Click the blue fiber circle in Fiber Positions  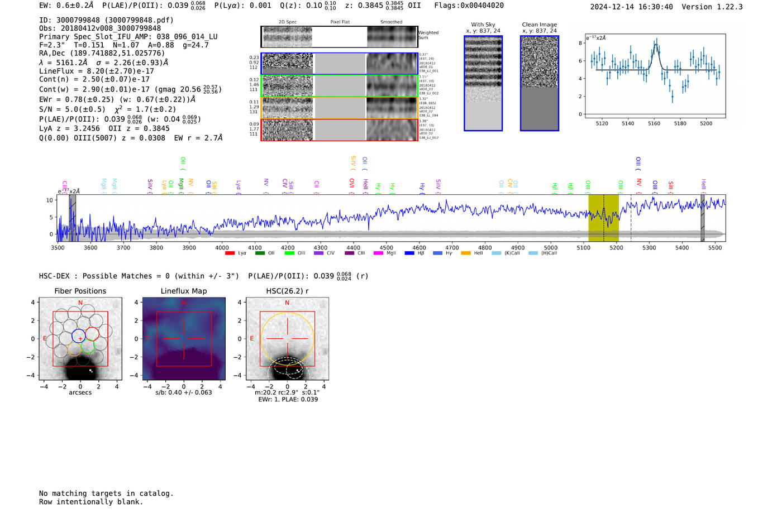pos(79,336)
